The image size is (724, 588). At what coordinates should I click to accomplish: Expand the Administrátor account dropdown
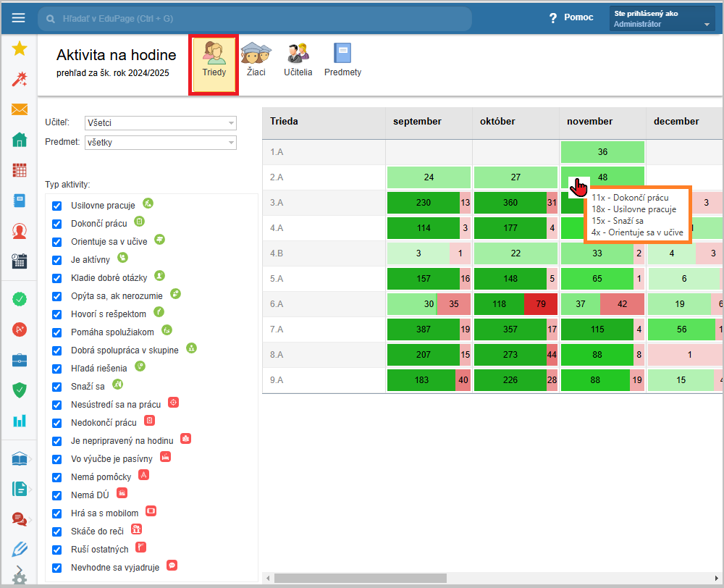[662, 19]
